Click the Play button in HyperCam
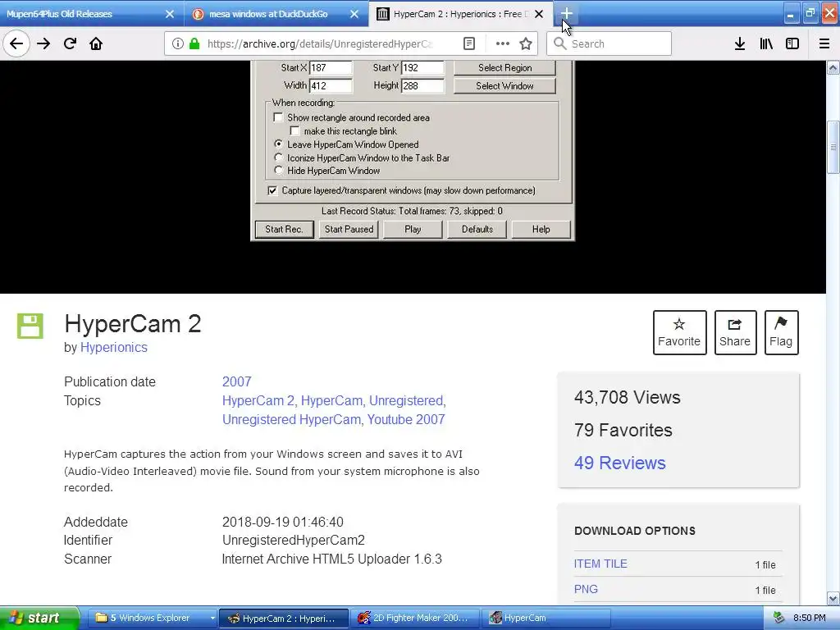This screenshot has width=840, height=630. (x=413, y=230)
